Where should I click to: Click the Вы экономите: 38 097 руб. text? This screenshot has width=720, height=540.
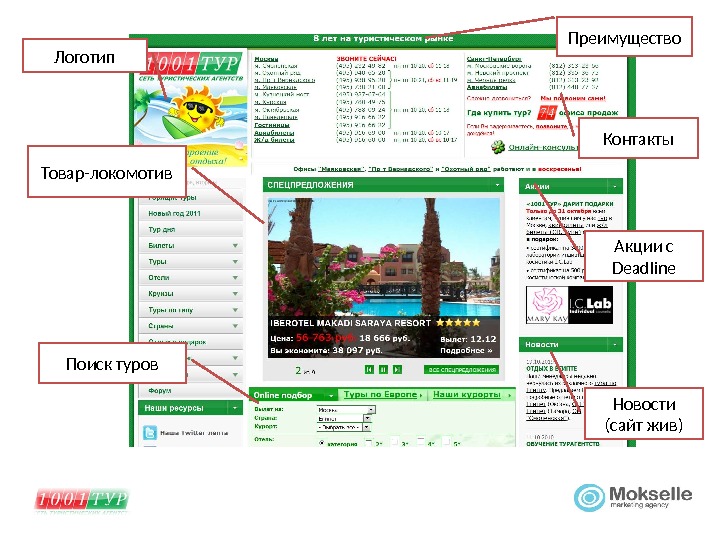tap(326, 350)
